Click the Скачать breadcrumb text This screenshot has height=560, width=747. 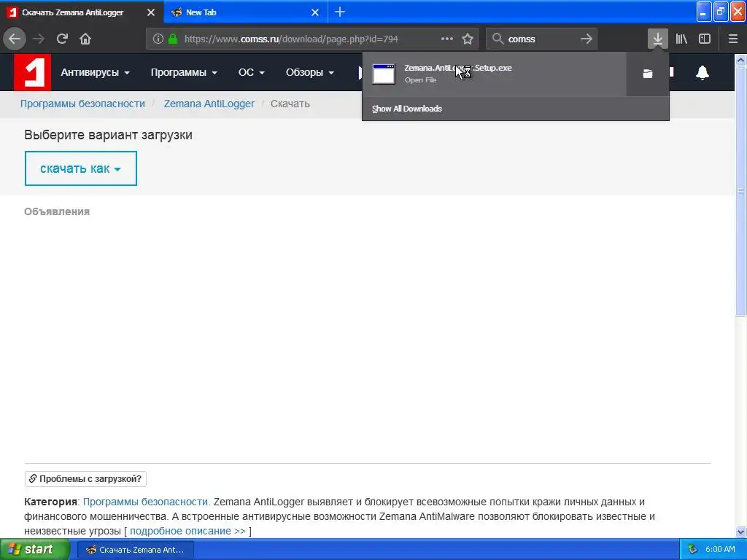290,104
